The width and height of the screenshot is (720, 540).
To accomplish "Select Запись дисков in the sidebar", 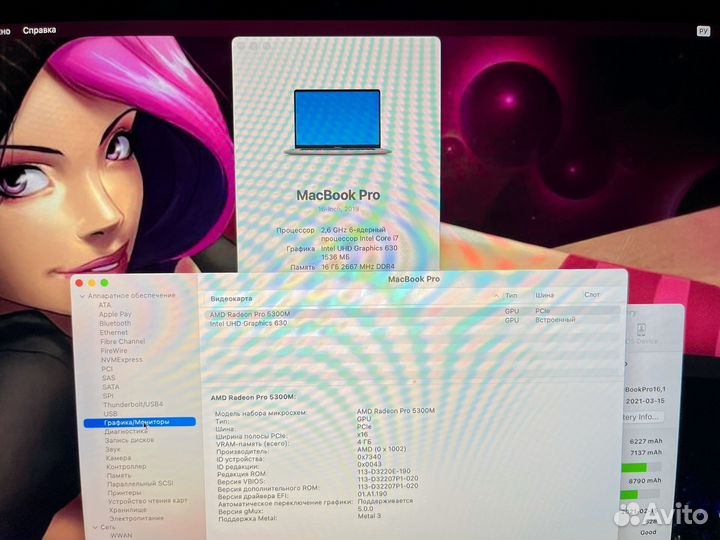I will [129, 440].
